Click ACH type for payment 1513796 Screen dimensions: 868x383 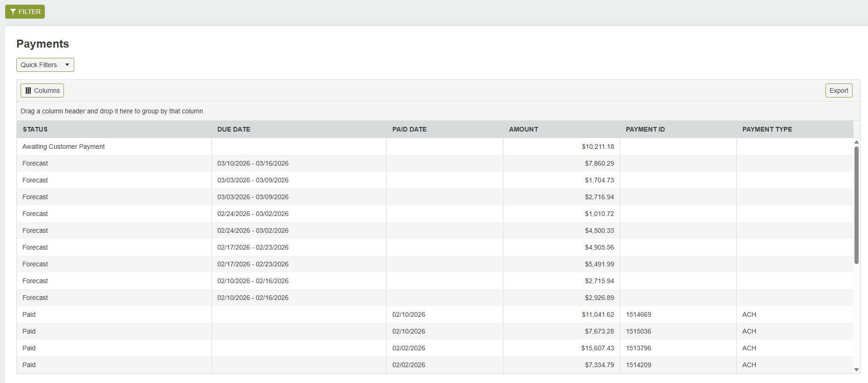coord(749,348)
